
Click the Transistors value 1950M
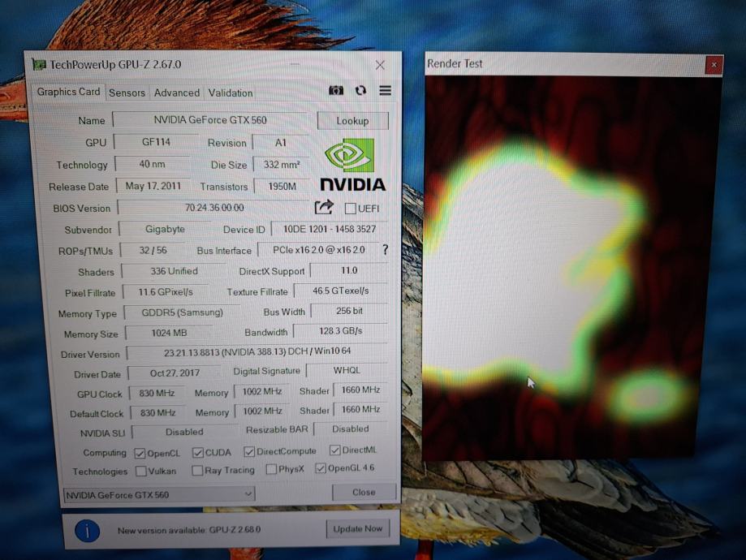pyautogui.click(x=282, y=186)
